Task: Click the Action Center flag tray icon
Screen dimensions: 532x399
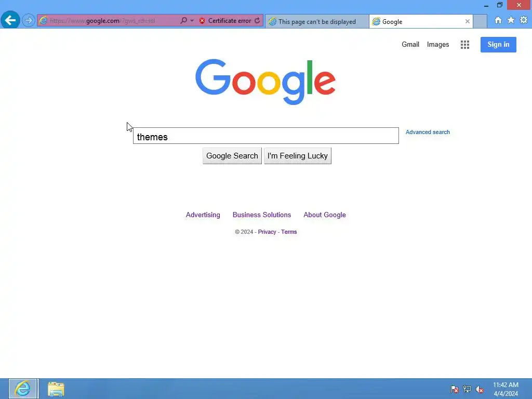Action: 454,389
